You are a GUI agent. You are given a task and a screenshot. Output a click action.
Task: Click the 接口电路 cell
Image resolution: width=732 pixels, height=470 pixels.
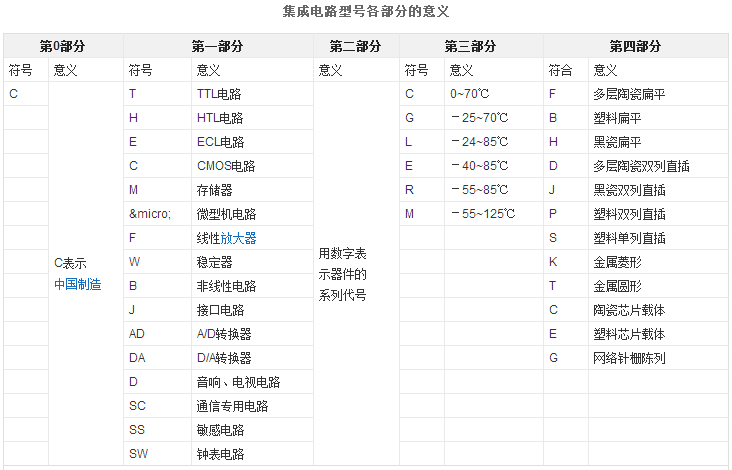click(252, 310)
